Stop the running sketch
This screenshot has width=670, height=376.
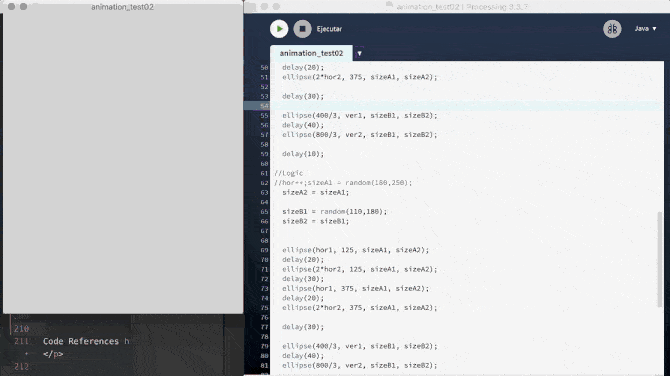pos(303,29)
